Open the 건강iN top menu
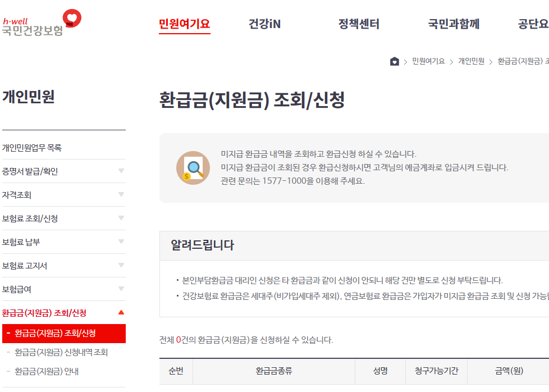549x392 pixels. (265, 24)
